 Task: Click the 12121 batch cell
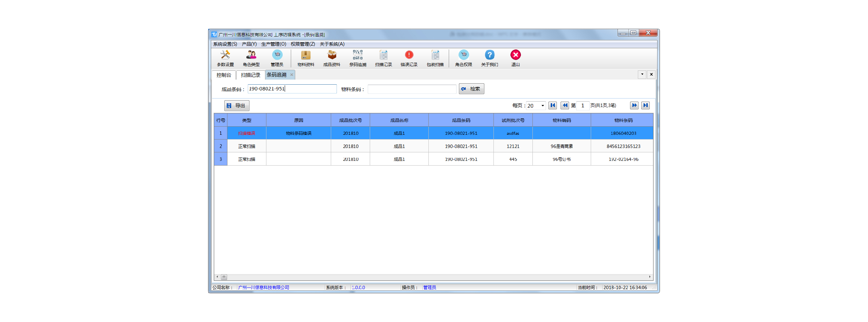(x=513, y=146)
